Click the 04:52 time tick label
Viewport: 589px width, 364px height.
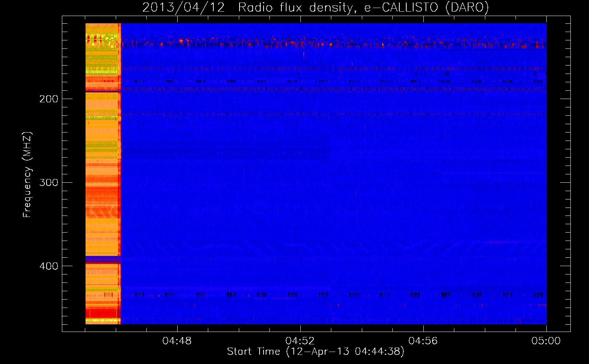[x=300, y=341]
